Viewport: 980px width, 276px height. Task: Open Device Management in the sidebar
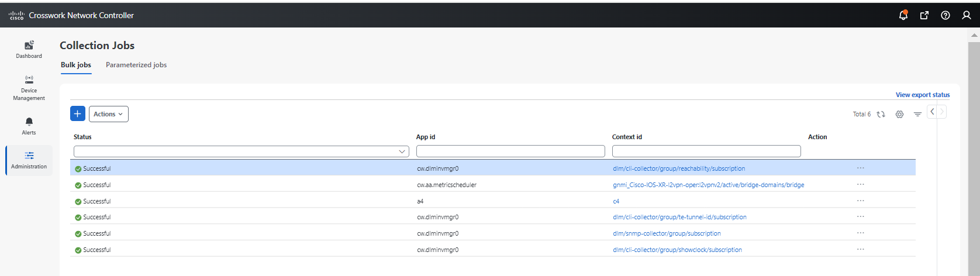click(29, 88)
